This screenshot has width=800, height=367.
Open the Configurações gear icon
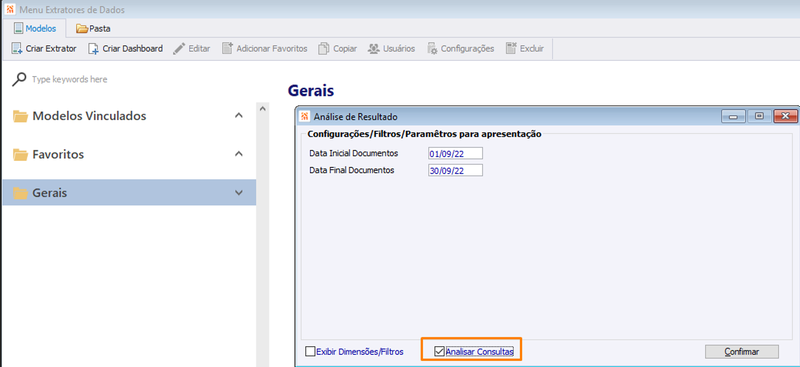[432, 48]
